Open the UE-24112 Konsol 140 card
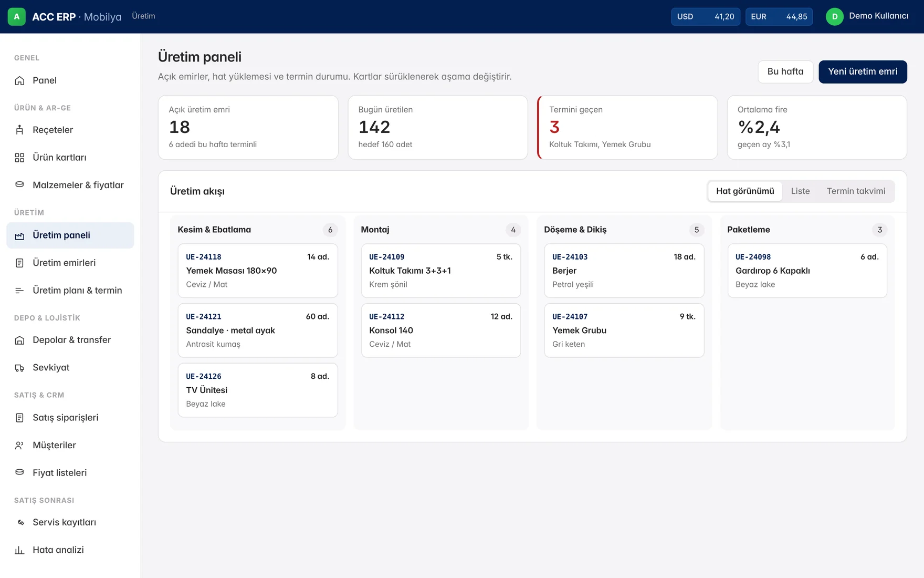This screenshot has height=578, width=924. pos(441,331)
